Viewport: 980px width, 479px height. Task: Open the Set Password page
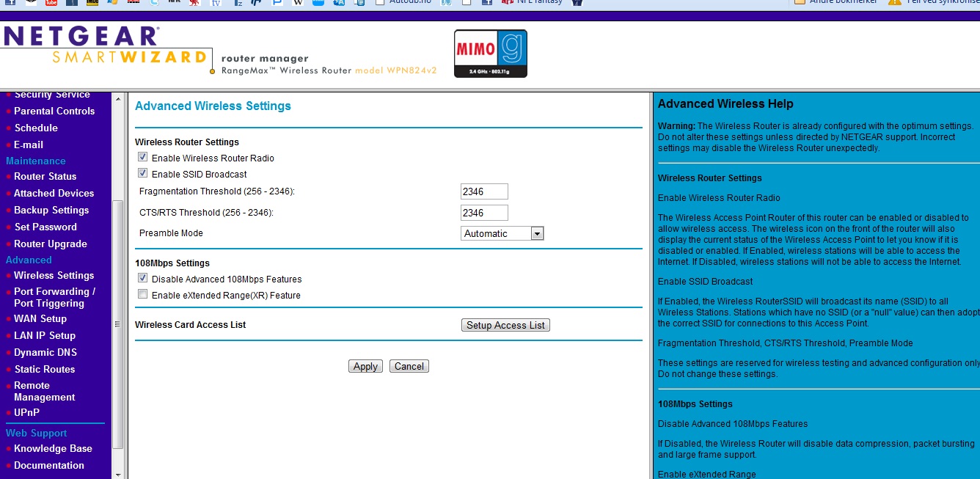(x=45, y=227)
